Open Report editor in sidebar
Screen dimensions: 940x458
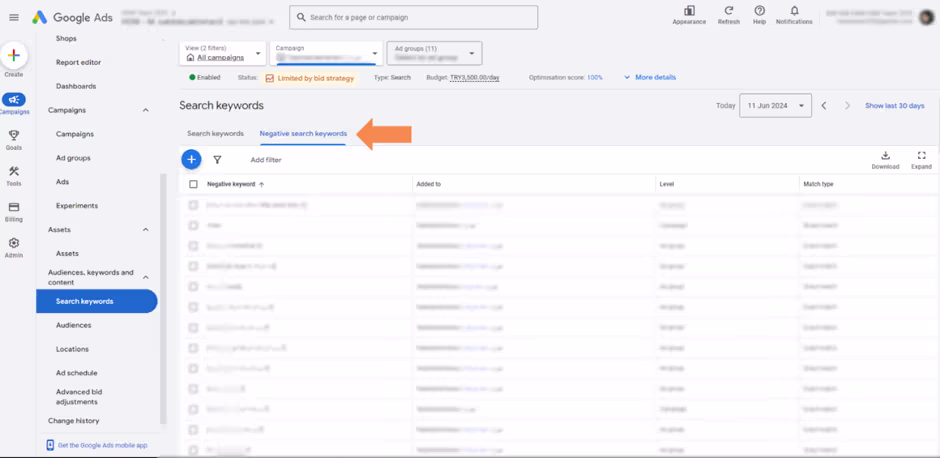tap(79, 62)
